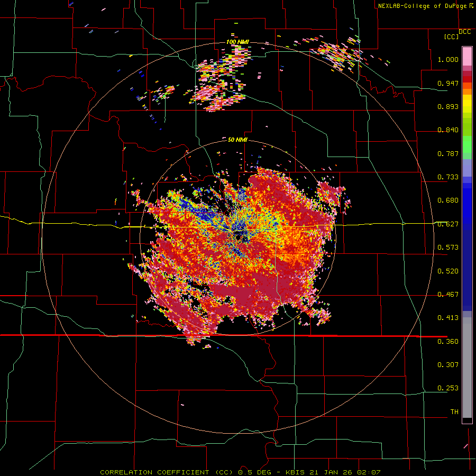Click the 0.787 legend value

tap(448, 153)
